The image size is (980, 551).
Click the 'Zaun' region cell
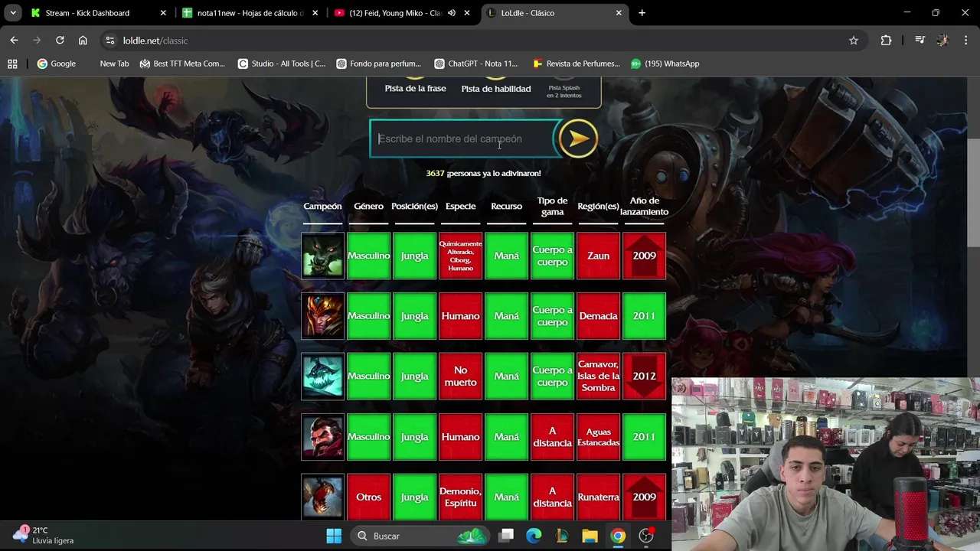(x=598, y=256)
